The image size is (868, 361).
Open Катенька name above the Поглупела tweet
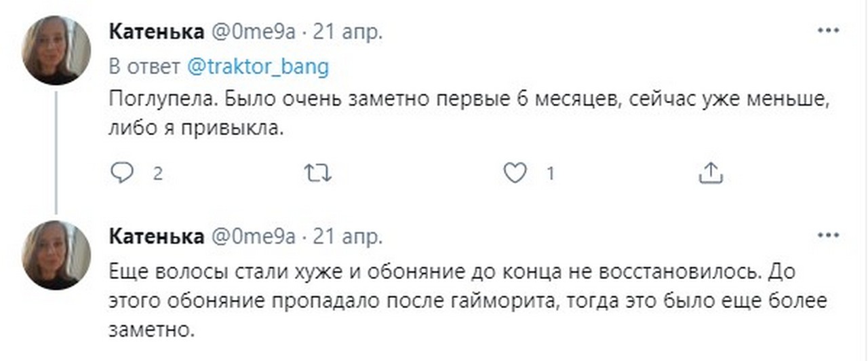point(156,32)
